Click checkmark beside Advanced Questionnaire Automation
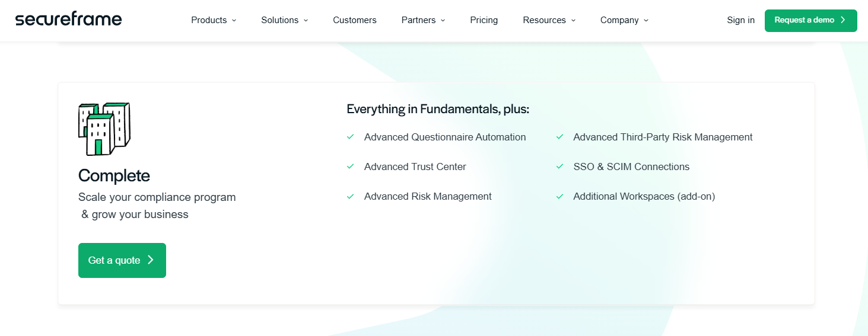The image size is (868, 336). point(350,137)
